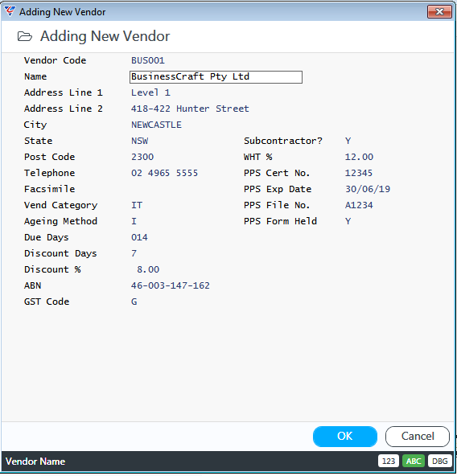Select PPS File No. value A1234
The image size is (457, 476).
click(x=359, y=205)
